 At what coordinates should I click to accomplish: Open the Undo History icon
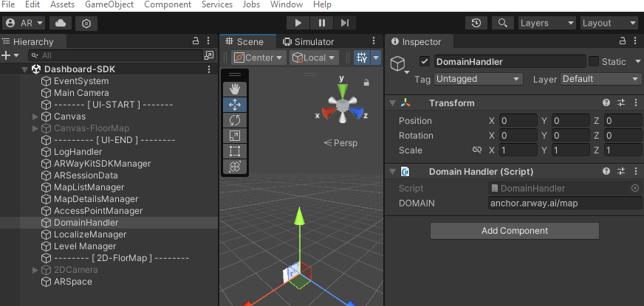pos(476,24)
